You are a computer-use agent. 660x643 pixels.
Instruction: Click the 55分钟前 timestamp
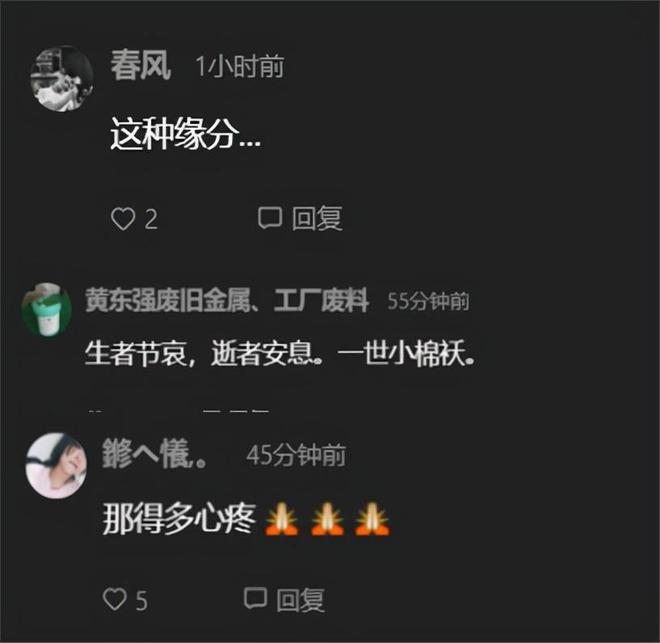[428, 301]
